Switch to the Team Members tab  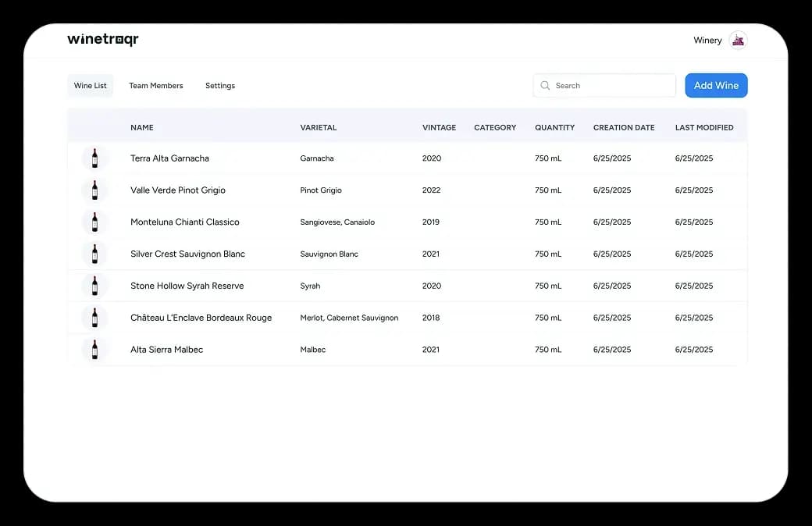(156, 85)
